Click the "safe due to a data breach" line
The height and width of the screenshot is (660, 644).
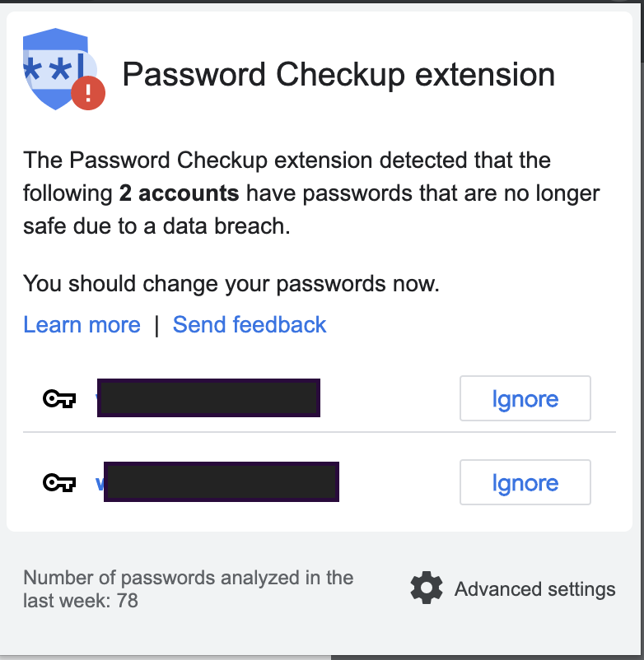point(156,226)
